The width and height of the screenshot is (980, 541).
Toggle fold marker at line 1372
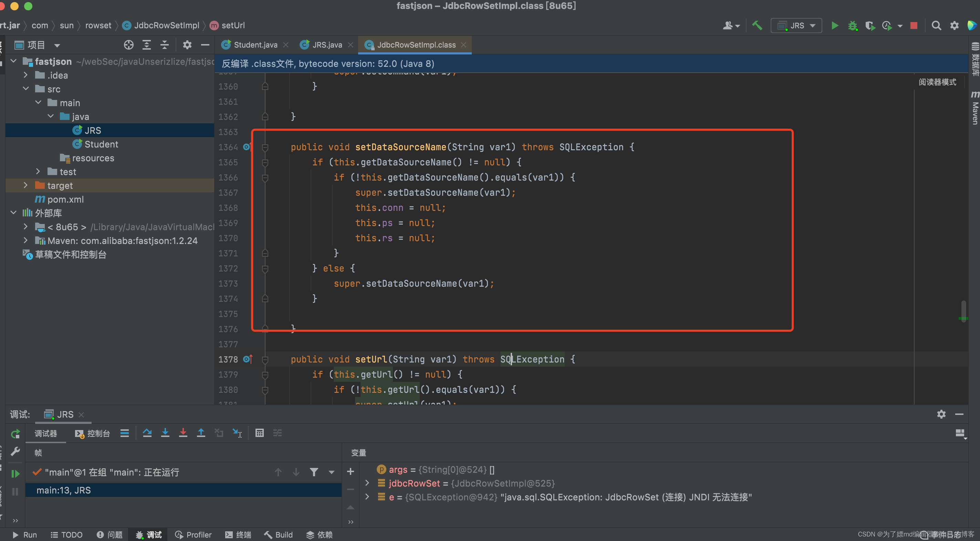point(265,269)
